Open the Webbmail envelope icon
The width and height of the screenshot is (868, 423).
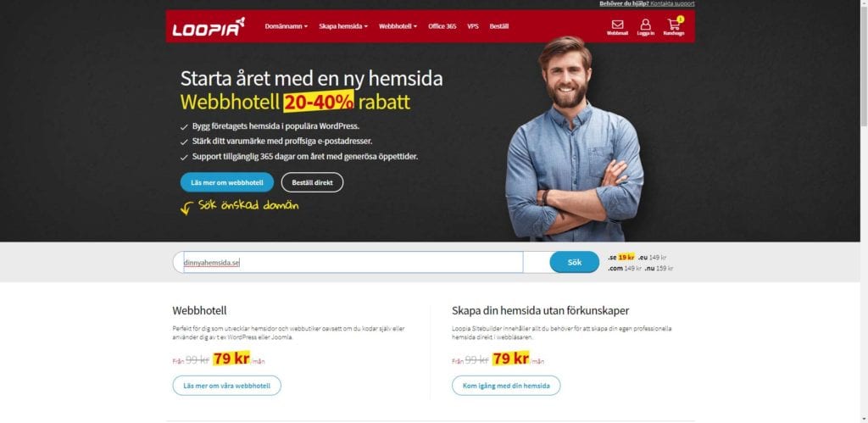pos(617,25)
